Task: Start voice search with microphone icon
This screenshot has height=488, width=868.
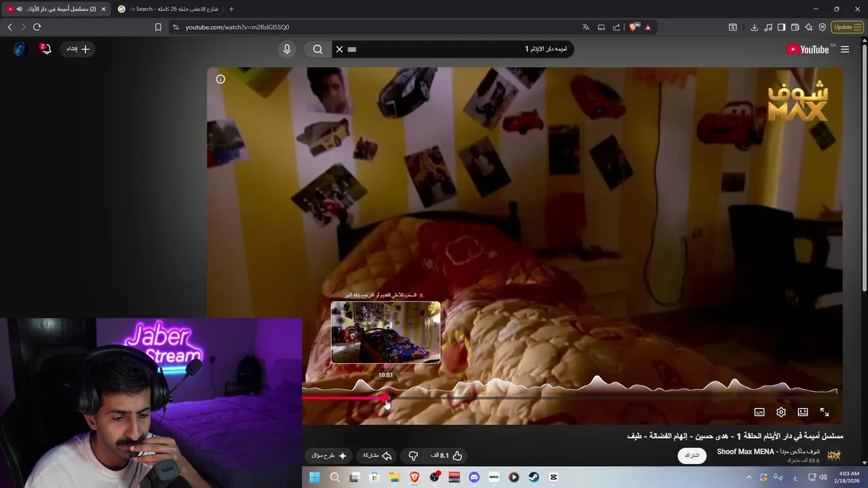Action: point(287,49)
